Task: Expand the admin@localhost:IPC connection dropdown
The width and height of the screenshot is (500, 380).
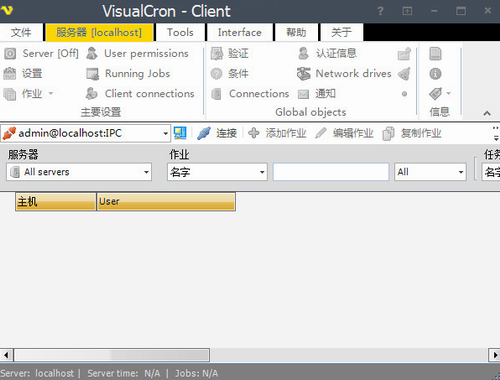Action: pos(165,134)
